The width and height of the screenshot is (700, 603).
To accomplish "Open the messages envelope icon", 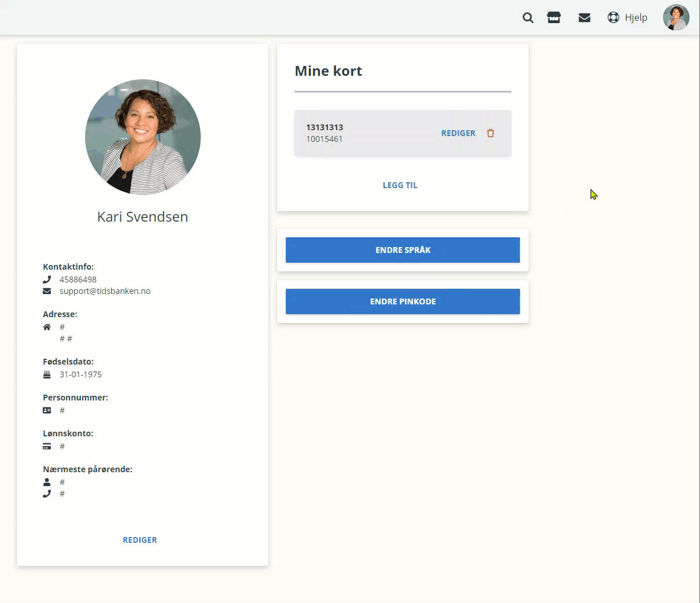I will [x=584, y=18].
